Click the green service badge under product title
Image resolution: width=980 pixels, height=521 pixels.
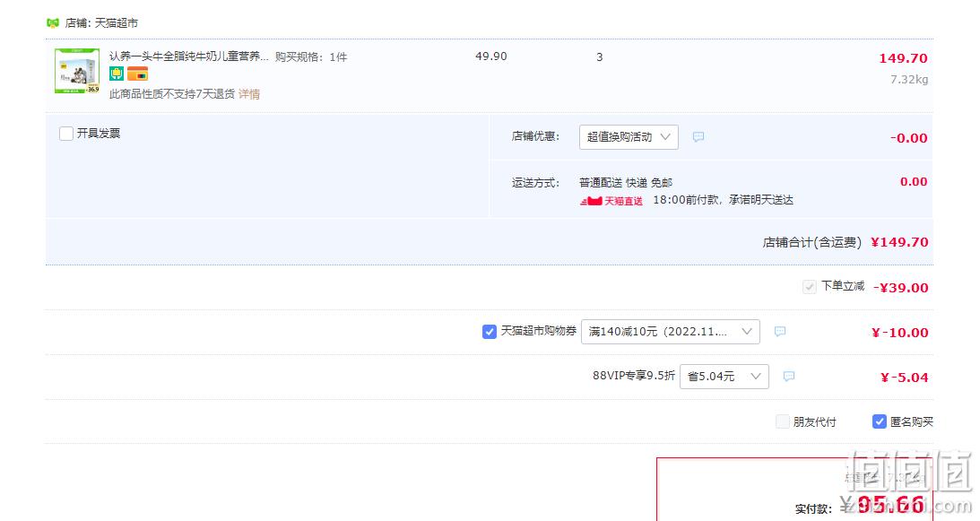coord(117,74)
